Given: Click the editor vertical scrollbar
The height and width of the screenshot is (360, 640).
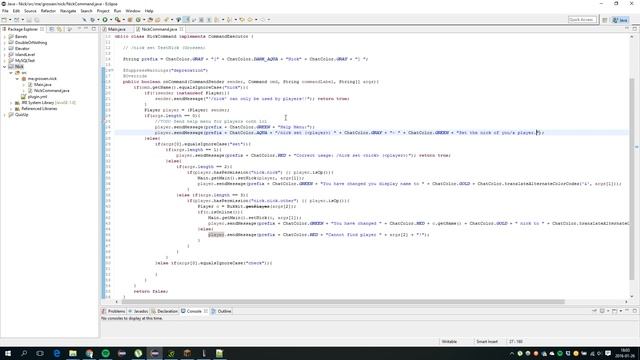Looking at the screenshot, I should (x=632, y=180).
